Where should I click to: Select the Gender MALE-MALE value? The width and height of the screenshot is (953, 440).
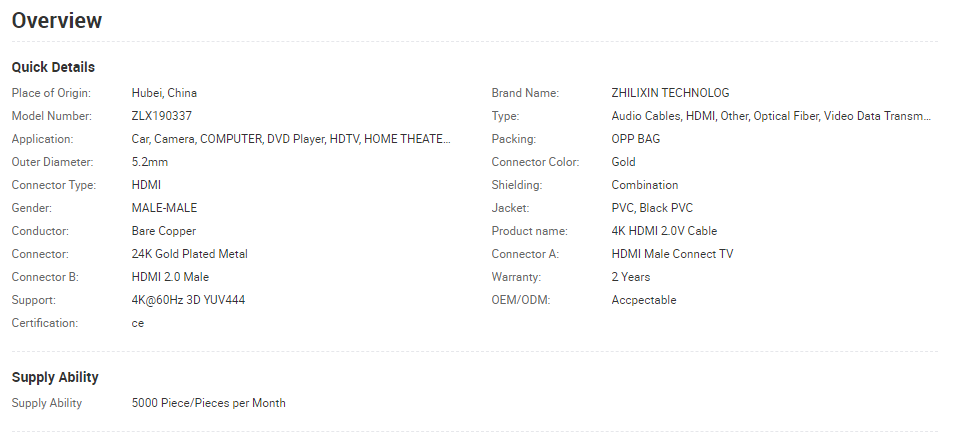click(x=164, y=208)
